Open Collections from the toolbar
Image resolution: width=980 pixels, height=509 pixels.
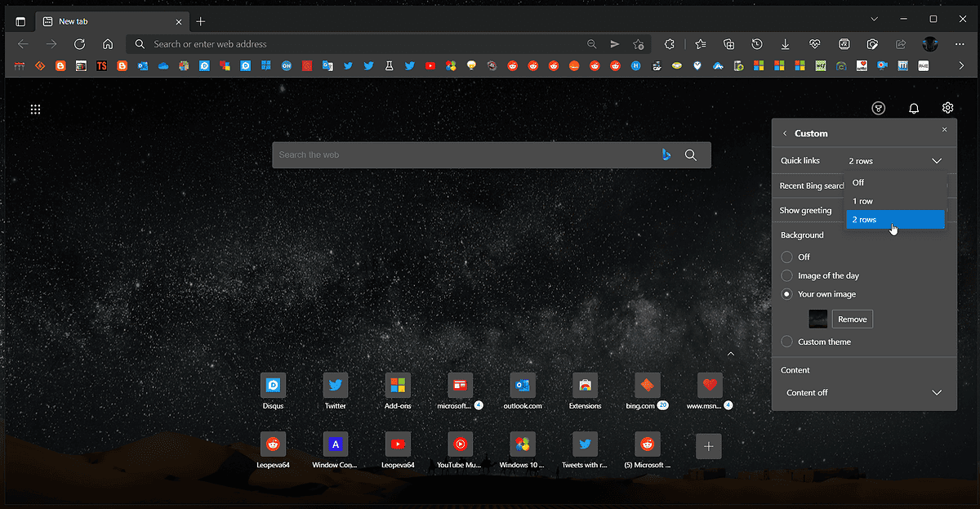[728, 43]
